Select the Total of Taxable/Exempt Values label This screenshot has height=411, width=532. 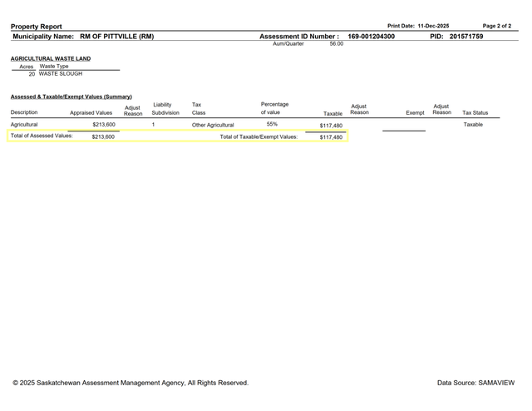pyautogui.click(x=259, y=136)
